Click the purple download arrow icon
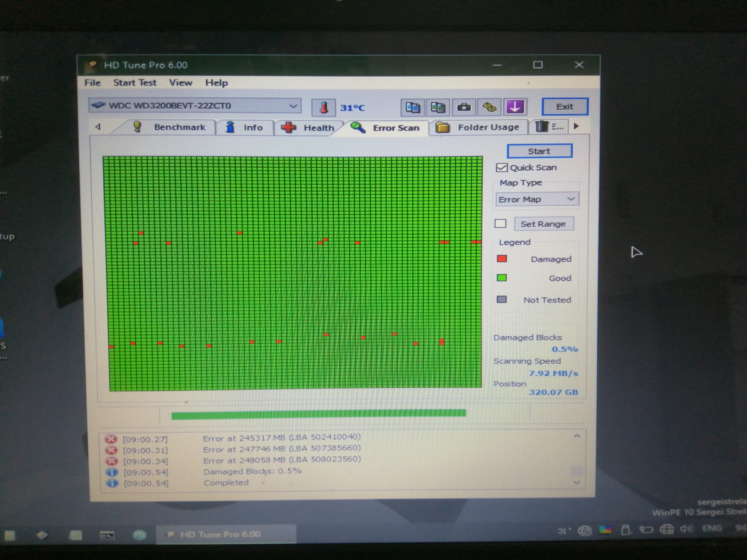Screen dimensions: 747x560 point(515,107)
